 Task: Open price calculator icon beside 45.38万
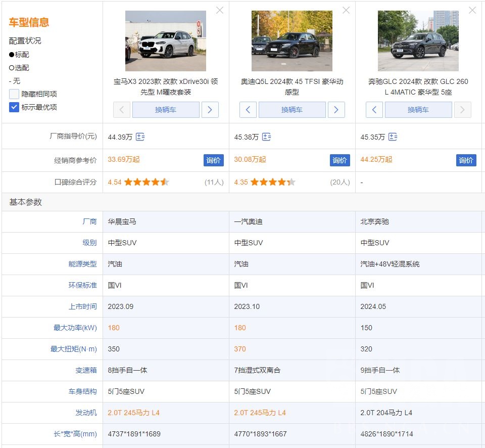point(267,137)
